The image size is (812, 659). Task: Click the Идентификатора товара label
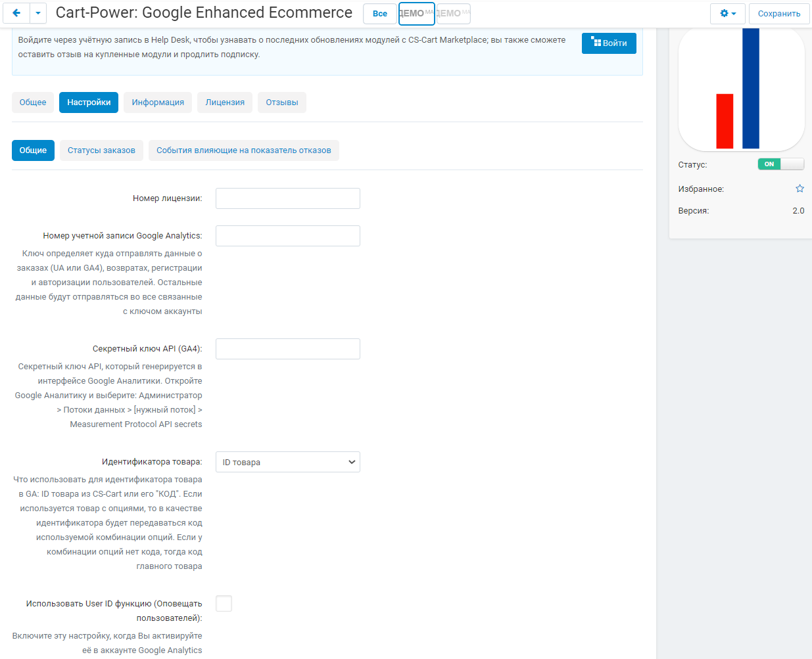152,462
